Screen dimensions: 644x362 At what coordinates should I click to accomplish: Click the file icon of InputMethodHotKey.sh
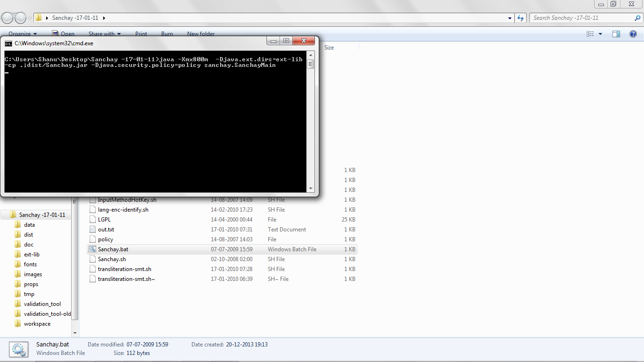click(x=93, y=200)
